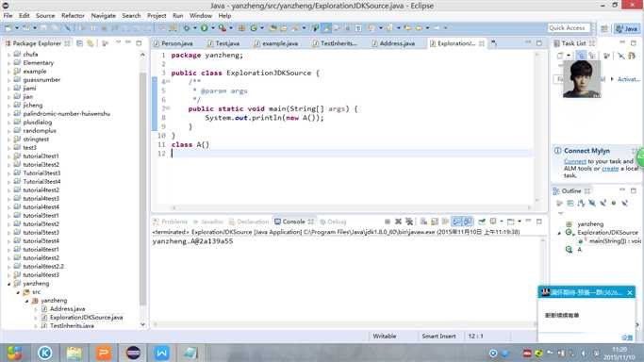
Task: Click Link with Editor in Package Explorer
Action: point(91,43)
